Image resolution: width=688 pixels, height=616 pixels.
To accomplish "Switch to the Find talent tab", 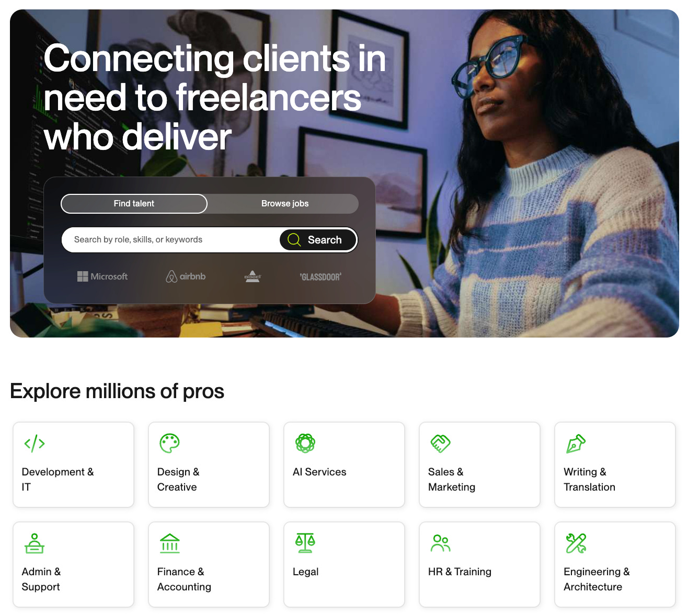I will pos(134,204).
